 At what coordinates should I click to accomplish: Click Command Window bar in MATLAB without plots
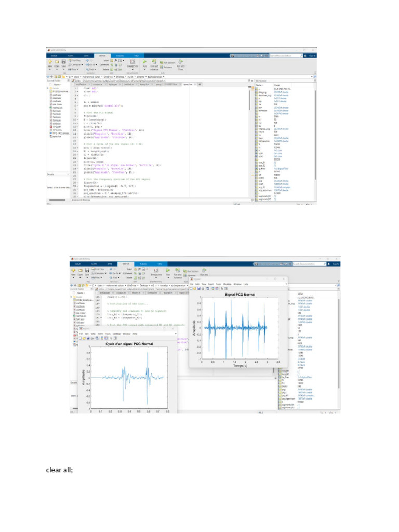click(x=162, y=200)
